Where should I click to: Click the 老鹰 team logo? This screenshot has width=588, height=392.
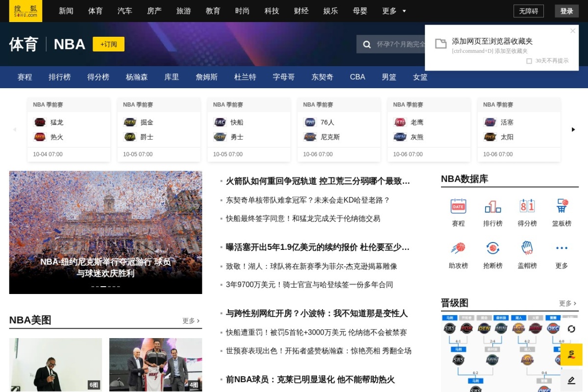400,122
